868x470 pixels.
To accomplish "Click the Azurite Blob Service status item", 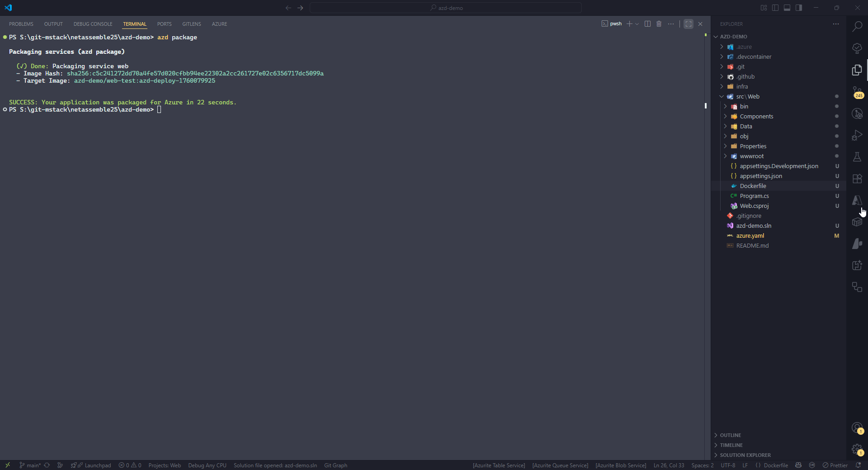I will 621,465.
